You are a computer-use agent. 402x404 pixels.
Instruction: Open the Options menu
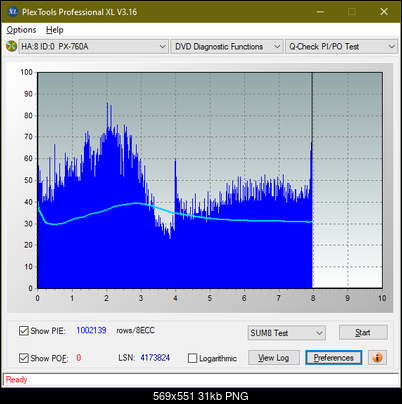point(21,30)
